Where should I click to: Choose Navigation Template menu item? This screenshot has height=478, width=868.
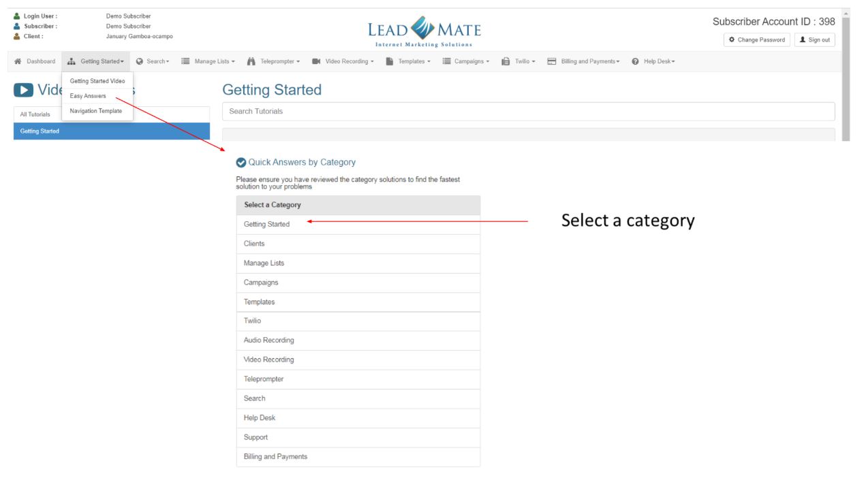click(x=96, y=111)
